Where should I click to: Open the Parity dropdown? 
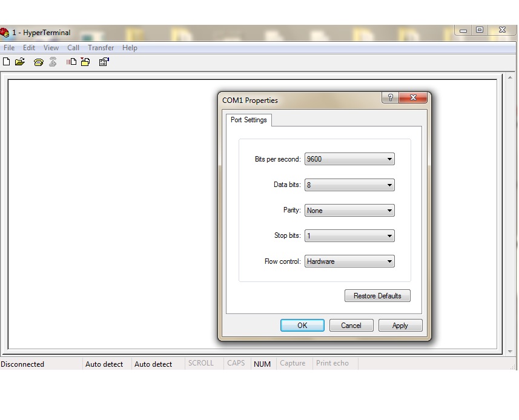point(349,211)
